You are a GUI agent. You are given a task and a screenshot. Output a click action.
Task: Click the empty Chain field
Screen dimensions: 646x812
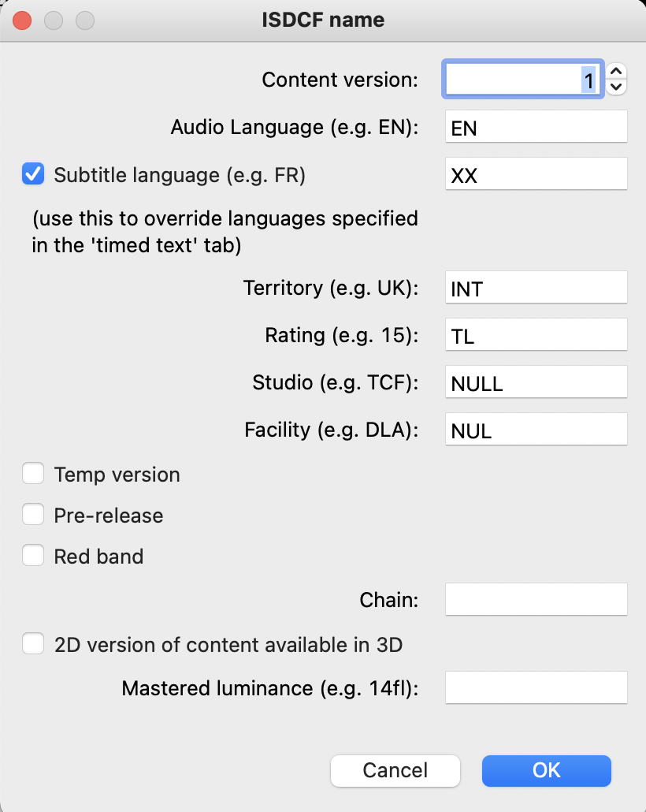click(x=536, y=600)
